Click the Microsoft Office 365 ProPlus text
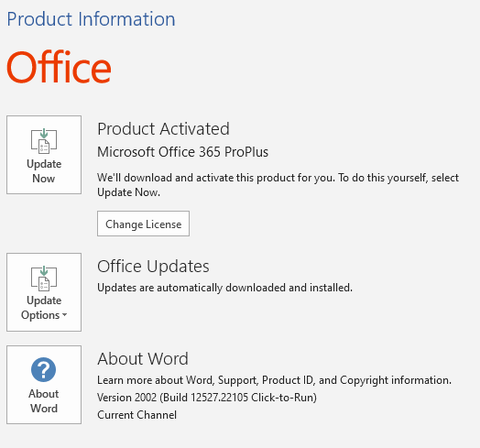Image resolution: width=480 pixels, height=448 pixels. pos(183,152)
